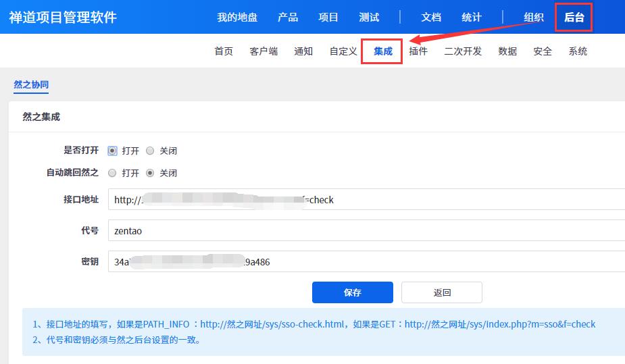Focus the 代号 field containing zentao
The height and width of the screenshot is (364, 625).
(x=366, y=230)
